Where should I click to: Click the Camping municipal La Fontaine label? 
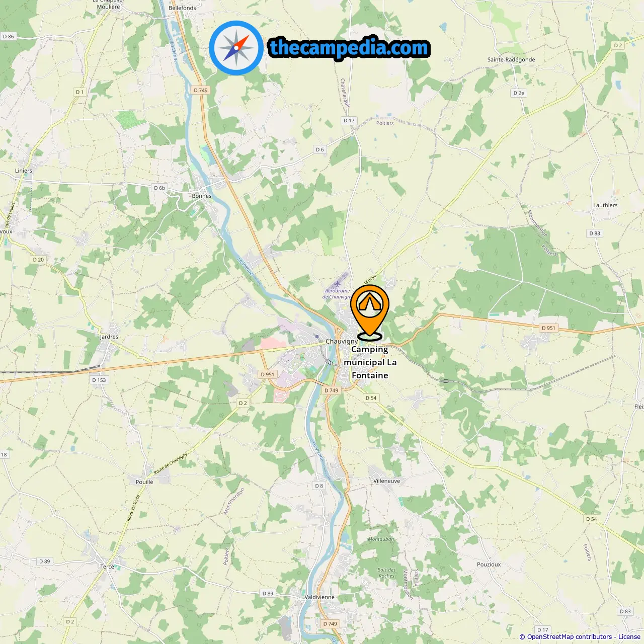coord(370,362)
